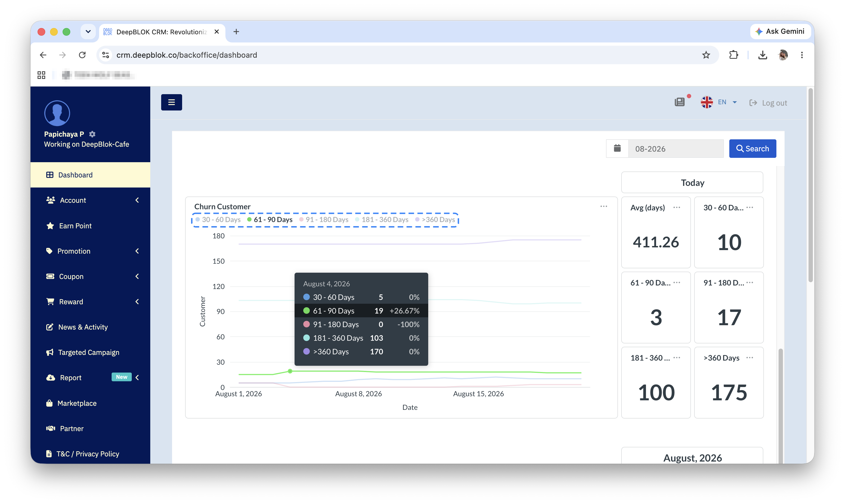Open 181 - 360 Days card options menu
Screen dimensions: 845x504
pyautogui.click(x=676, y=358)
